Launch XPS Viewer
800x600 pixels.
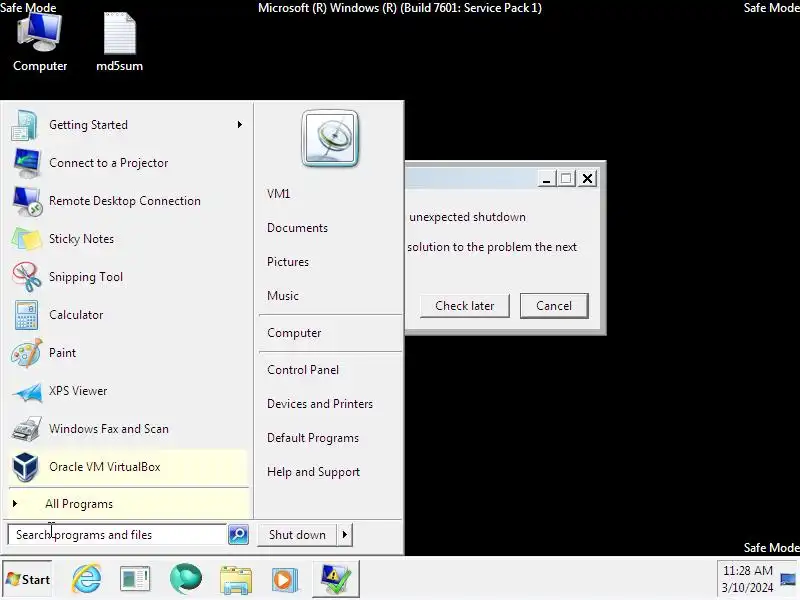pos(128,391)
